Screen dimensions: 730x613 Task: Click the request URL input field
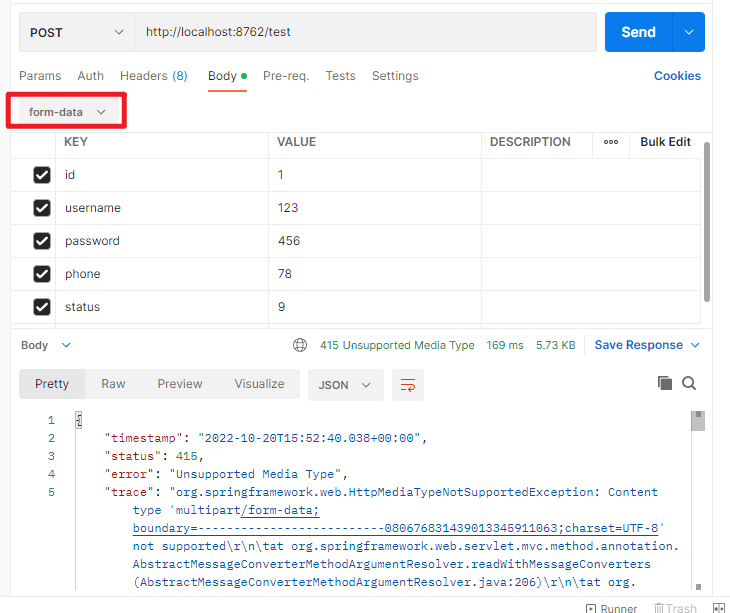click(x=365, y=32)
